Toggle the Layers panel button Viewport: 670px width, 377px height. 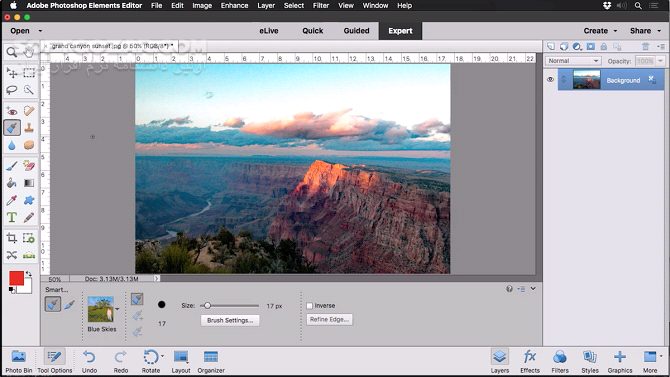(x=500, y=361)
